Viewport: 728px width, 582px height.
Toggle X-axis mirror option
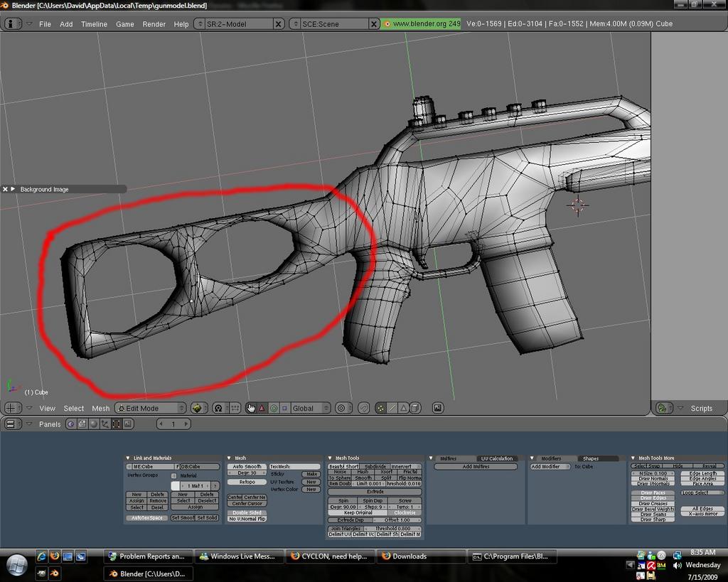coord(702,514)
